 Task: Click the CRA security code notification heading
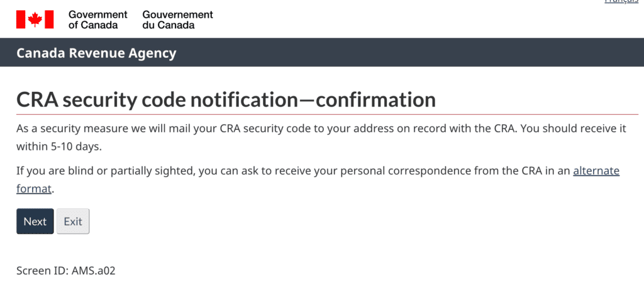[x=226, y=100]
